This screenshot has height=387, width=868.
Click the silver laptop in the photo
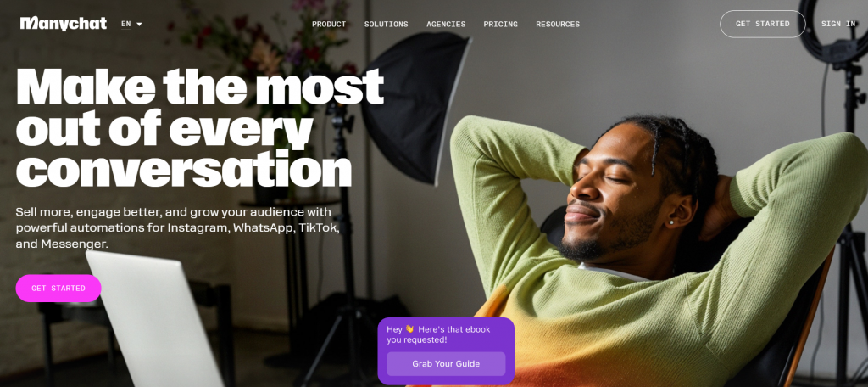tap(154, 319)
